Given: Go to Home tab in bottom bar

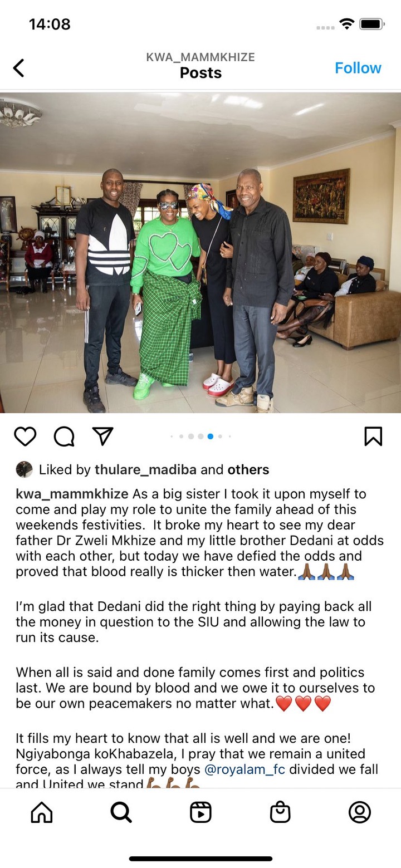Looking at the screenshot, I should click(x=42, y=812).
